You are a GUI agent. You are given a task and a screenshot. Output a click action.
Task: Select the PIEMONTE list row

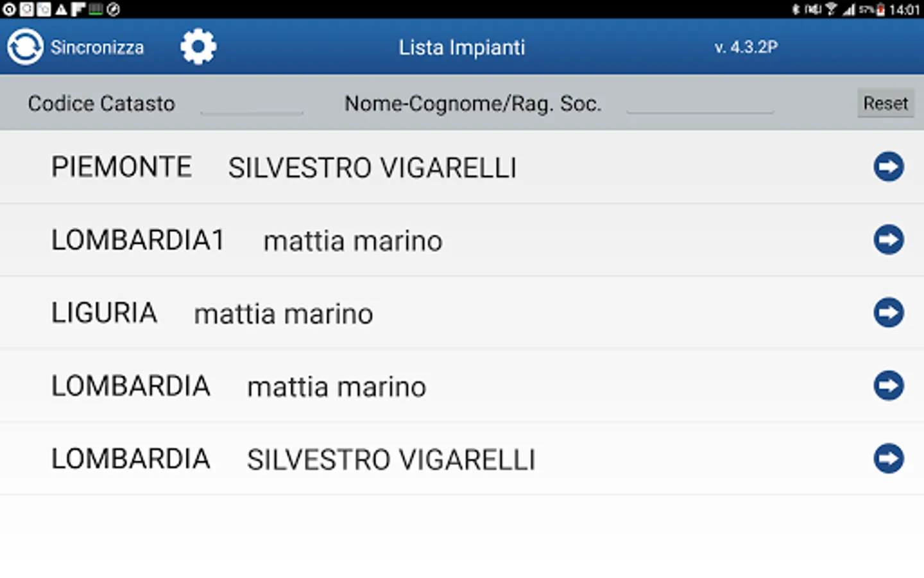[x=122, y=167]
